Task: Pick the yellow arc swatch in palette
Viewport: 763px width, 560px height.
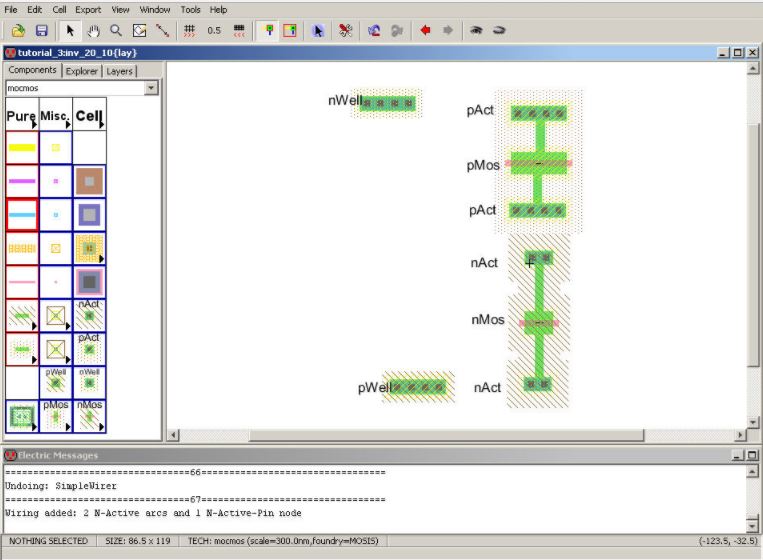Action: click(x=22, y=148)
